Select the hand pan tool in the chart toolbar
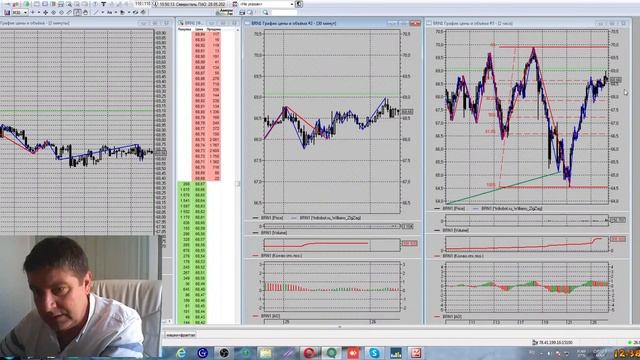This screenshot has height=360, width=640. point(85,12)
